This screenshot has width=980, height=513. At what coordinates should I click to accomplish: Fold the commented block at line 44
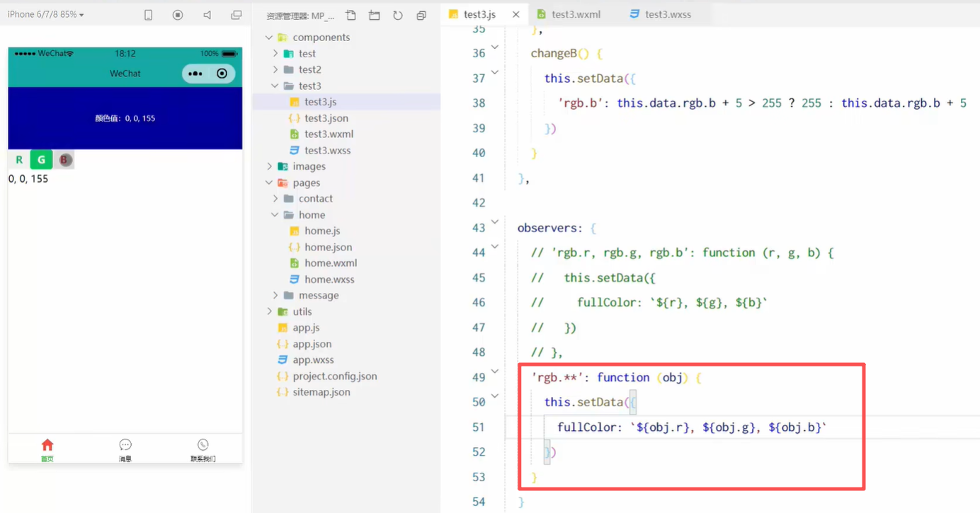(495, 246)
